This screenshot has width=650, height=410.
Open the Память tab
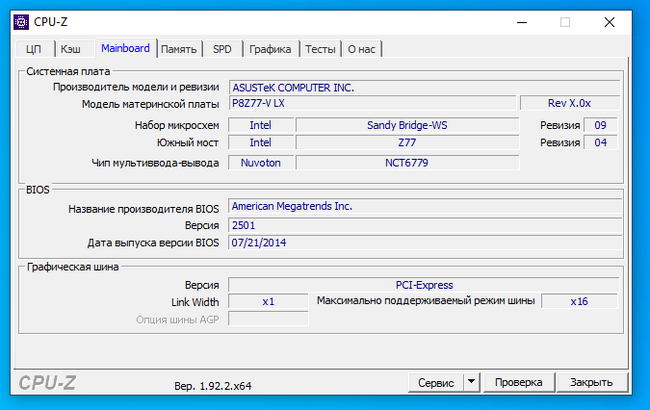179,49
